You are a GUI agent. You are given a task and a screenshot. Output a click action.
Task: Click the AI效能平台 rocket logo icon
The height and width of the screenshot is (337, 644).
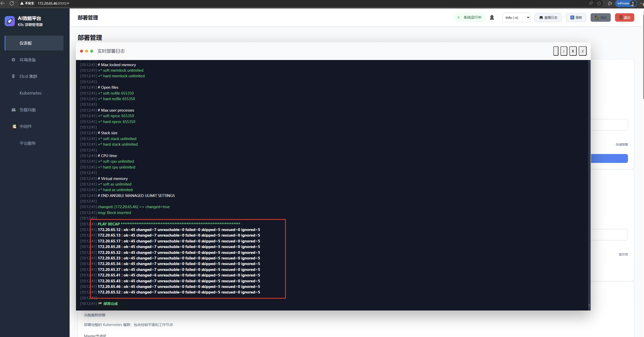[x=10, y=21]
